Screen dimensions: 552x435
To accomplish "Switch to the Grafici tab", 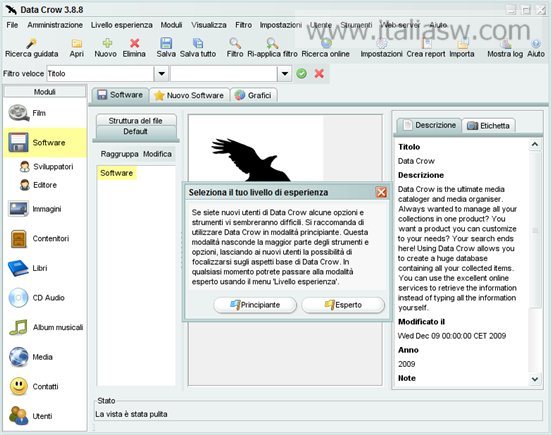I will pyautogui.click(x=253, y=95).
